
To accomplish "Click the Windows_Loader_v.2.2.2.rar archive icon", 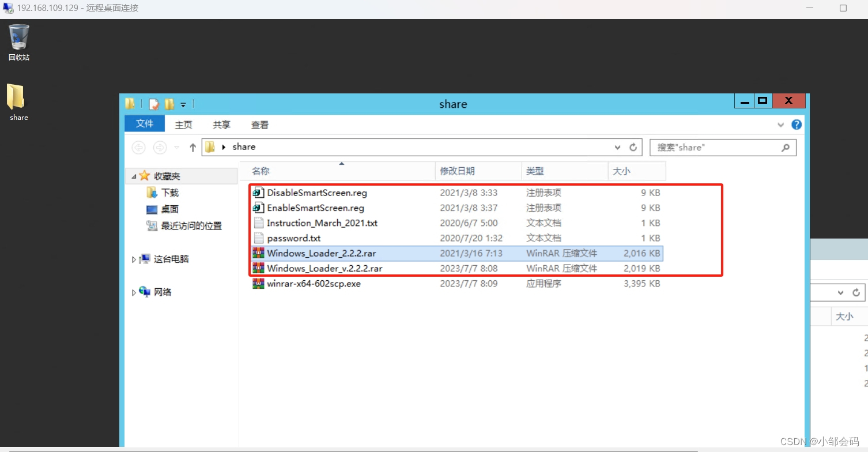I will click(258, 268).
